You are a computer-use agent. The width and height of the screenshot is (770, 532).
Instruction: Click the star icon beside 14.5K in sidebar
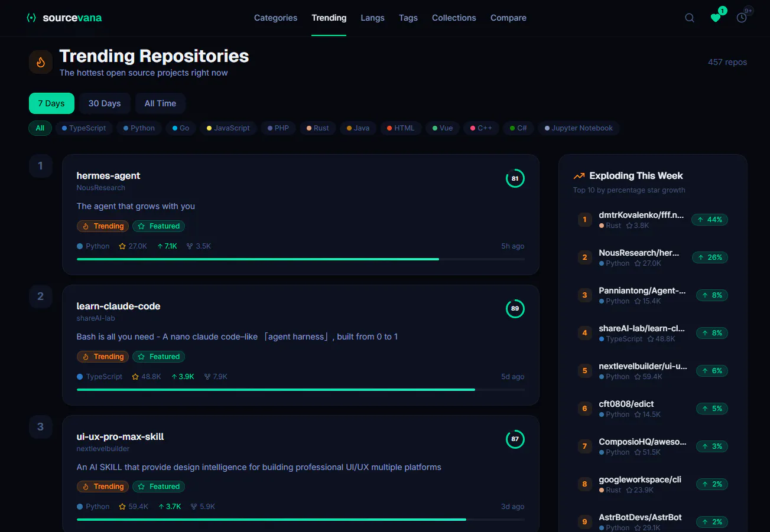point(638,414)
